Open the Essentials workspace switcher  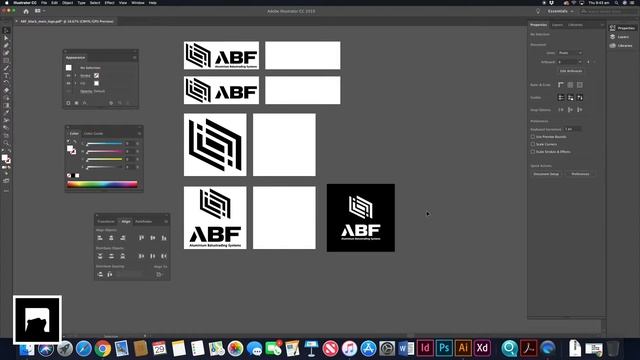pos(560,11)
